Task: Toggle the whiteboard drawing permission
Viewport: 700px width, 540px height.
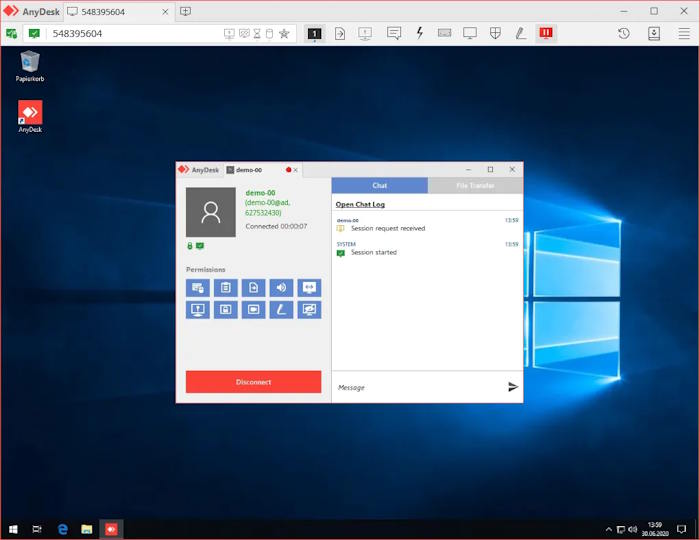Action: (x=281, y=309)
